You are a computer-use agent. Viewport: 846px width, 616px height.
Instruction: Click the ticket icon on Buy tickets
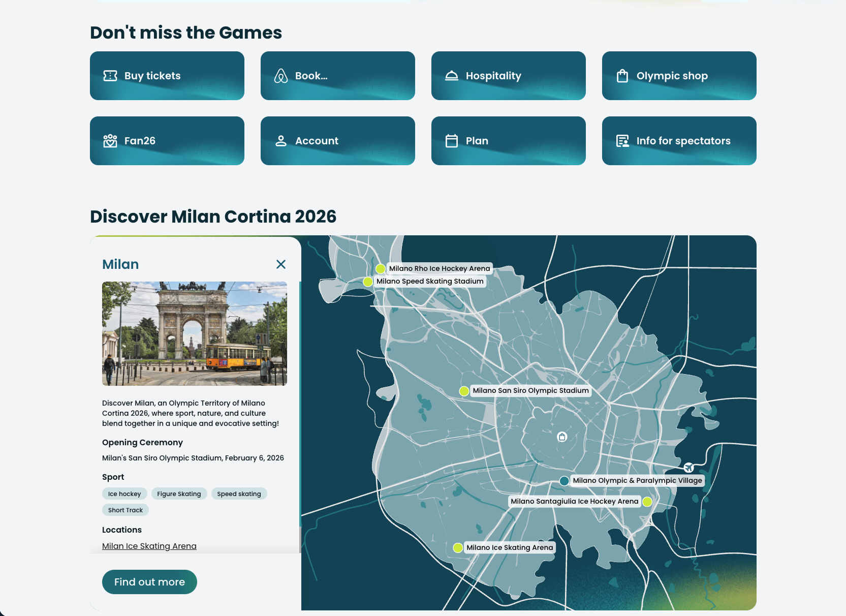tap(110, 76)
